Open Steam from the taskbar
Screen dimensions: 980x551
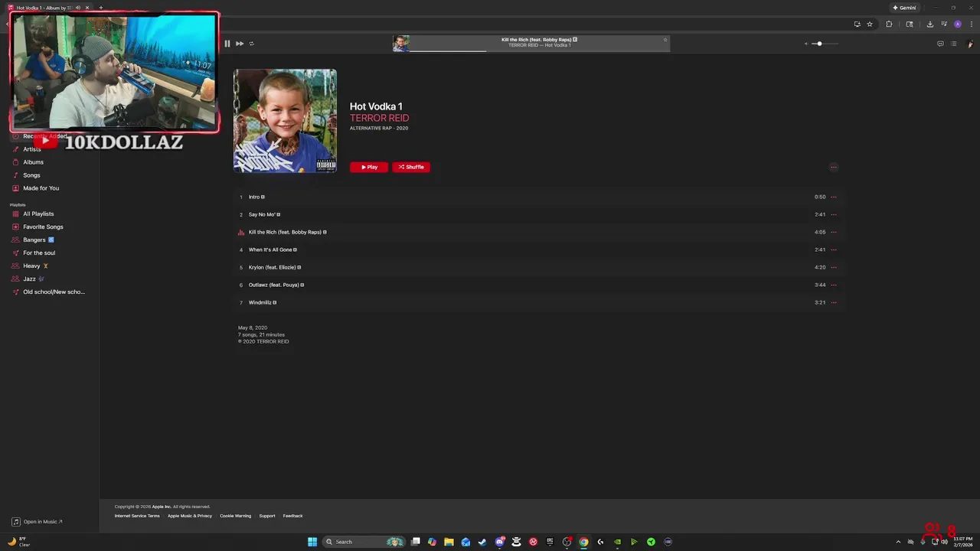tap(482, 542)
